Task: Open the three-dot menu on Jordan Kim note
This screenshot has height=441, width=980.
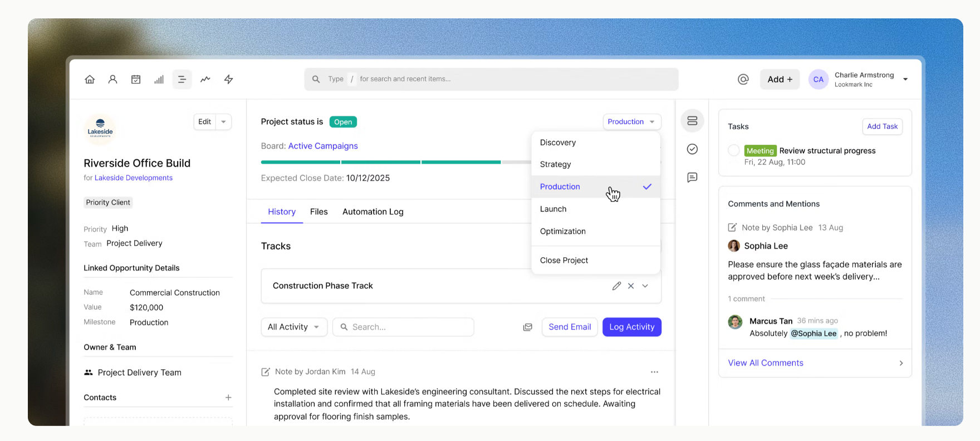Action: click(x=654, y=372)
